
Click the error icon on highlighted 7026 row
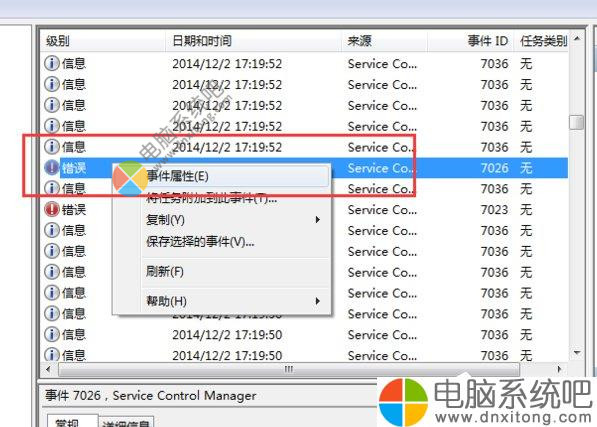pyautogui.click(x=52, y=167)
